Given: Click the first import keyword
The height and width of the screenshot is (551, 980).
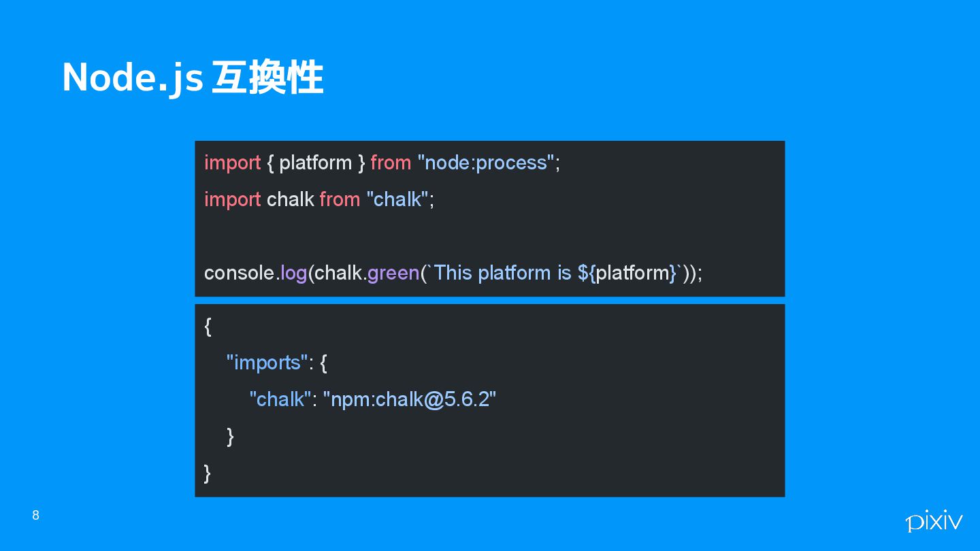Looking at the screenshot, I should (232, 163).
